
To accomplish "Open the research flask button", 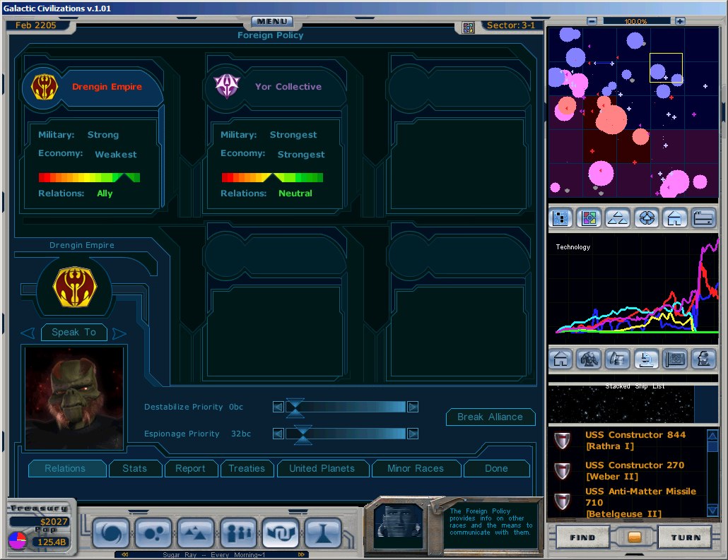I will [323, 534].
